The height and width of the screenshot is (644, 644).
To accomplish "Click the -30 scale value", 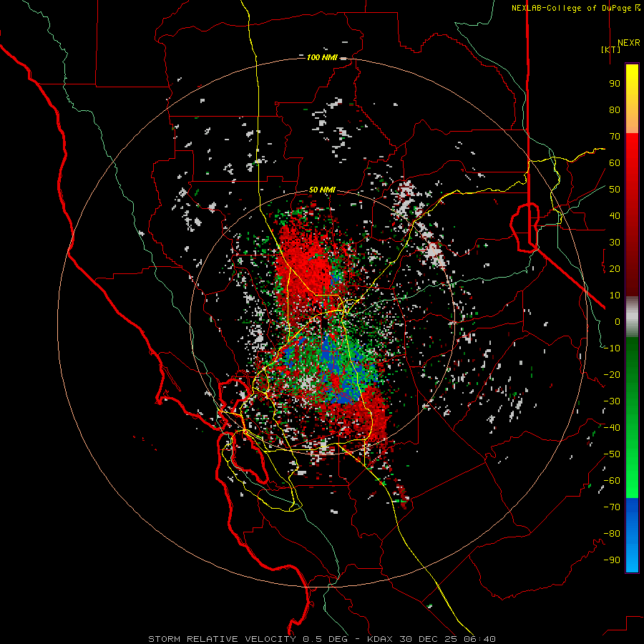I will coord(612,401).
